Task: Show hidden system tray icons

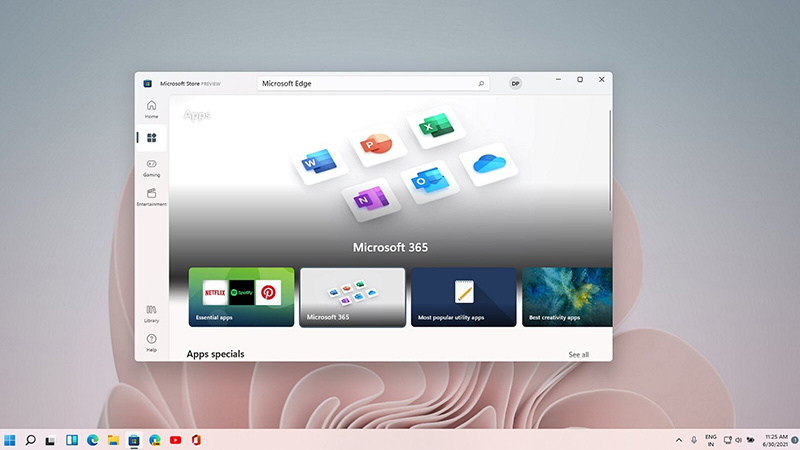Action: 679,440
